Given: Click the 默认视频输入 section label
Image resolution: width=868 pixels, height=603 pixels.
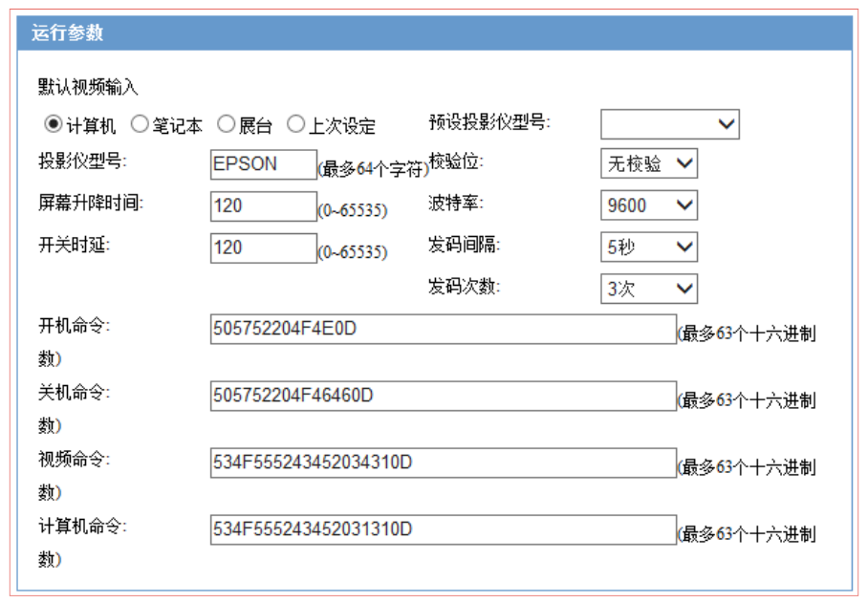Looking at the screenshot, I should pyautogui.click(x=88, y=88).
